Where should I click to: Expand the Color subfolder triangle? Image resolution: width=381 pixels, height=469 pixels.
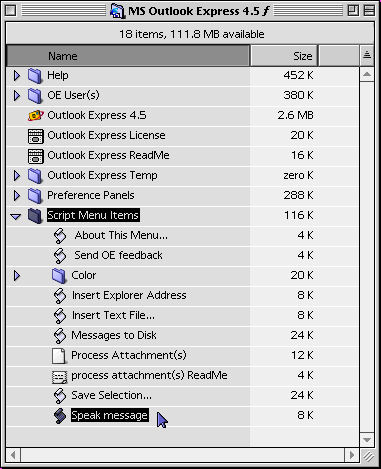click(16, 276)
